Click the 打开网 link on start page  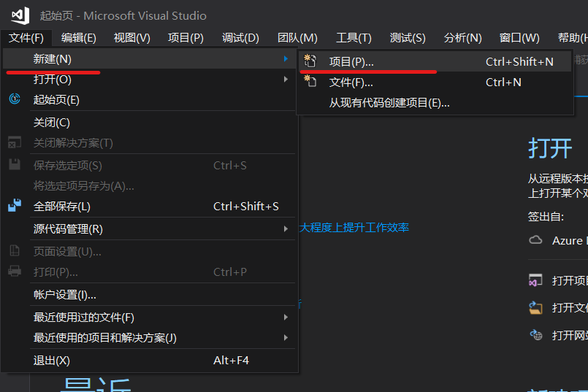tap(570, 335)
